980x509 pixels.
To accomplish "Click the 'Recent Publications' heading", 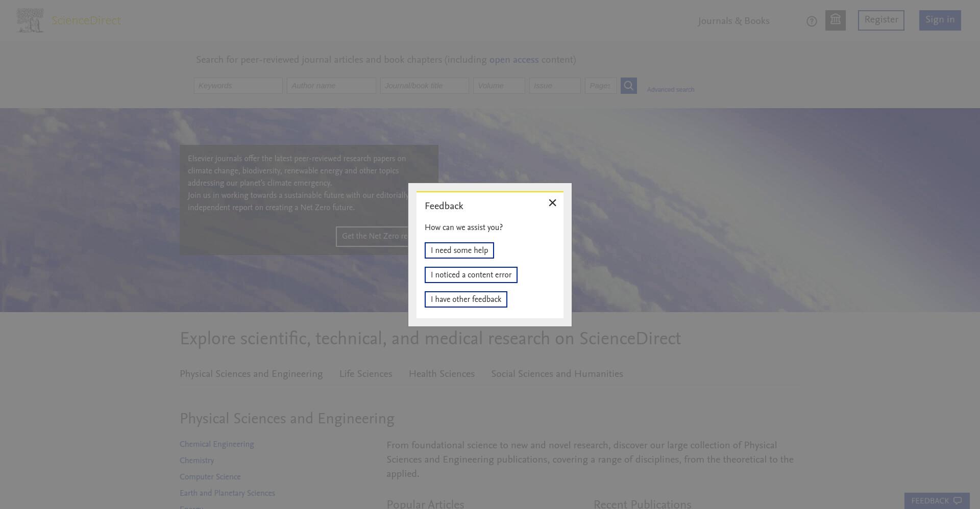I will tap(643, 504).
